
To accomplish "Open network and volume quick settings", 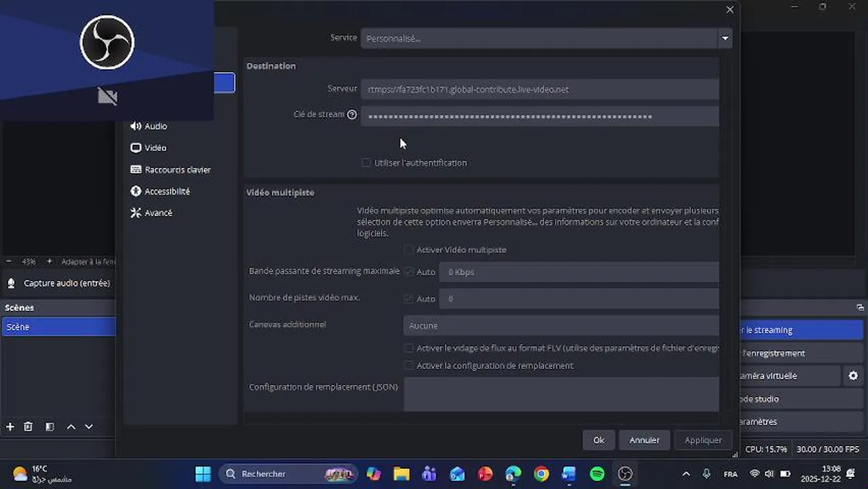I will tap(770, 473).
